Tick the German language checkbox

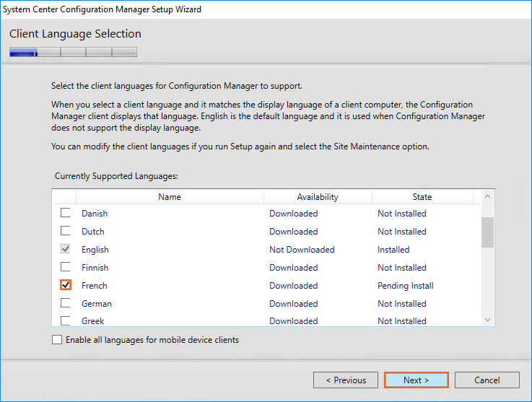point(66,303)
